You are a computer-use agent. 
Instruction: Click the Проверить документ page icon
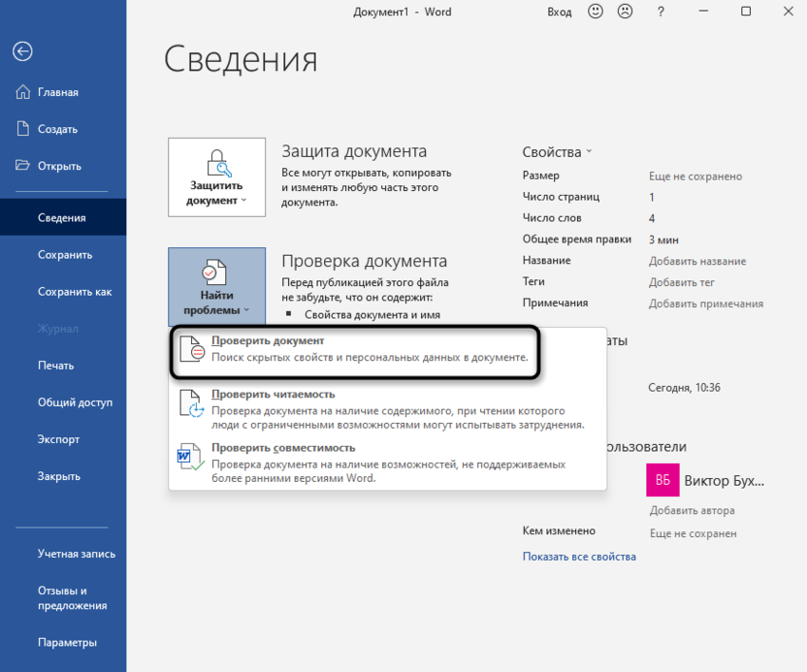click(x=191, y=348)
